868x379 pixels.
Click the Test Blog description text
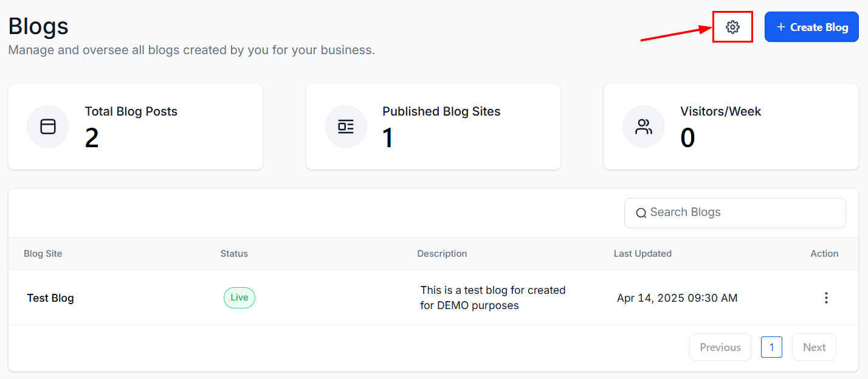tap(493, 298)
